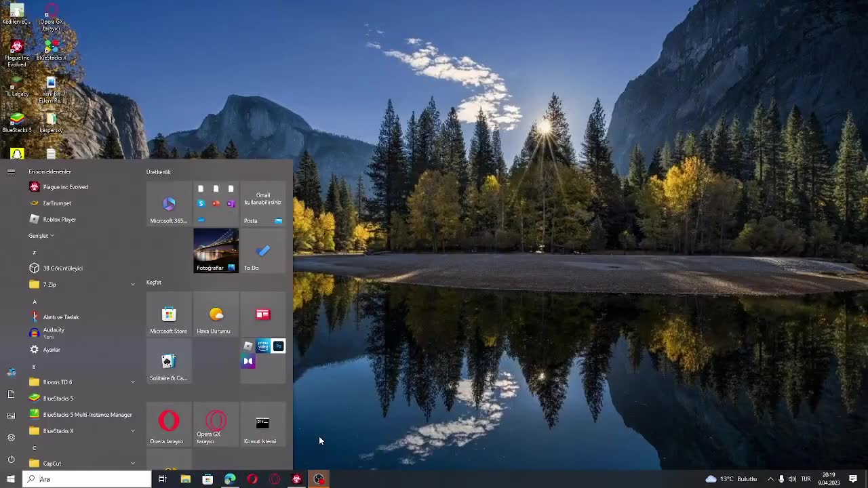The image size is (868, 488).
Task: Open Plague Inc Evolved from recently added
Action: point(65,187)
